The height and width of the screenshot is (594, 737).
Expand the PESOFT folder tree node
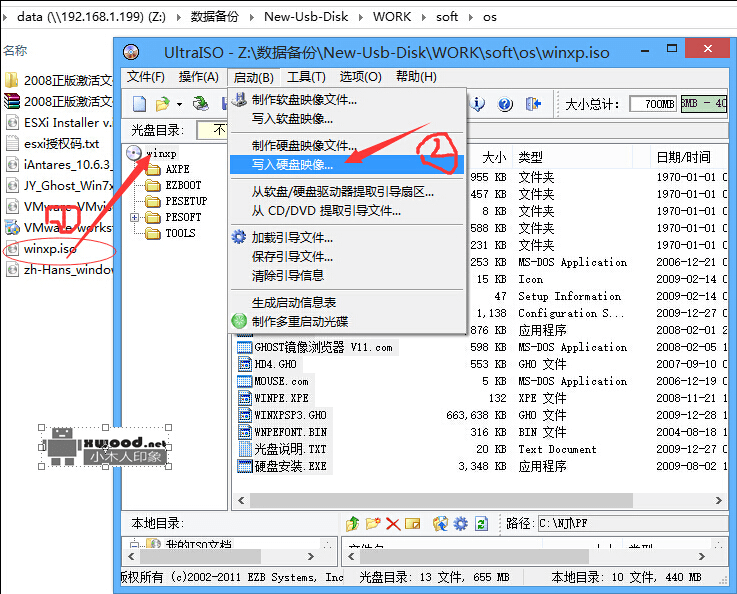tap(135, 217)
